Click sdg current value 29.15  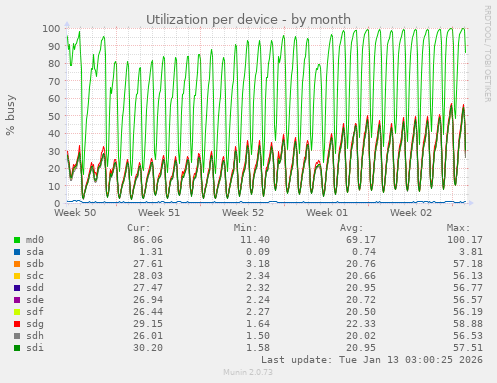coord(148,324)
